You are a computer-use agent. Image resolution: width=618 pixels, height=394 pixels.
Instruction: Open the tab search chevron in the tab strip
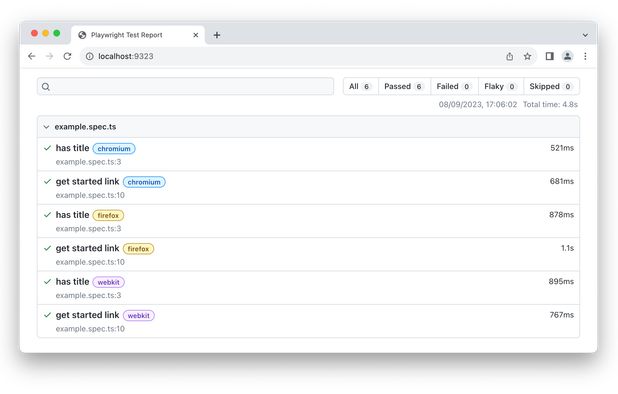pos(585,35)
